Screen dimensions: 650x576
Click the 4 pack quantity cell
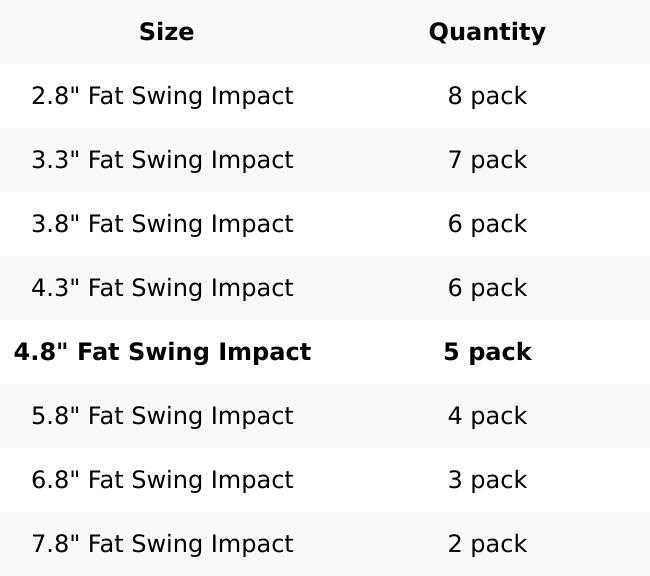pyautogui.click(x=487, y=416)
